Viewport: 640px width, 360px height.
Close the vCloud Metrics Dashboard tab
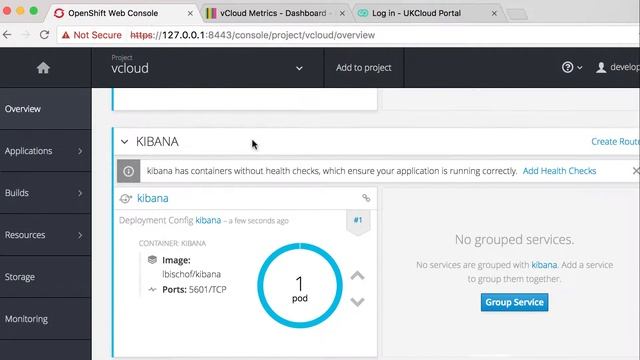point(342,13)
